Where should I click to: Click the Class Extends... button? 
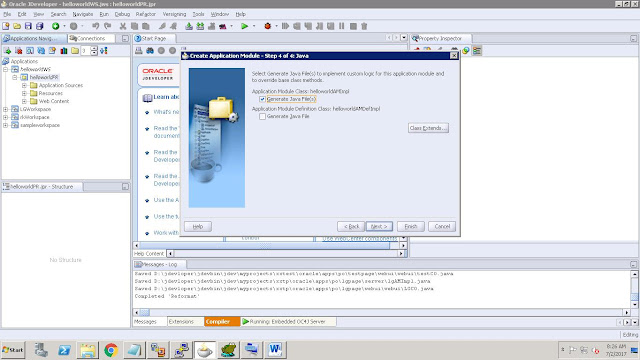(428, 128)
